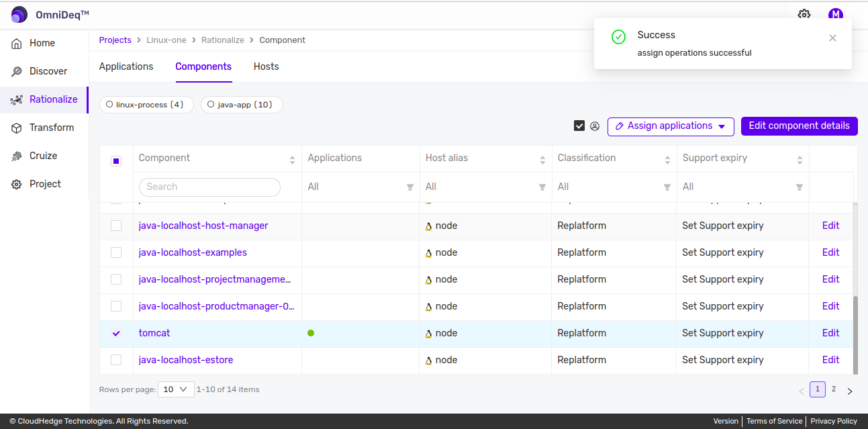Viewport: 868px width, 429px height.
Task: Type in the Component search field
Action: (x=209, y=187)
